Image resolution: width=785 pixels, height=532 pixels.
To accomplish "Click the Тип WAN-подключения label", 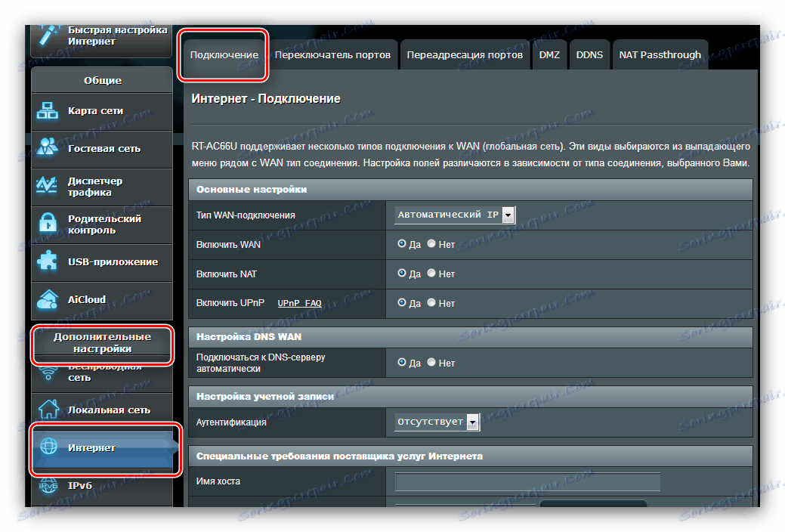I will (x=246, y=215).
